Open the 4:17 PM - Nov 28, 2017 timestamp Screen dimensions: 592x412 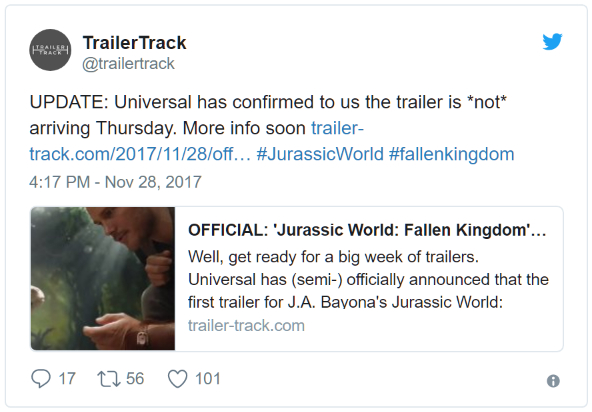pos(115,182)
